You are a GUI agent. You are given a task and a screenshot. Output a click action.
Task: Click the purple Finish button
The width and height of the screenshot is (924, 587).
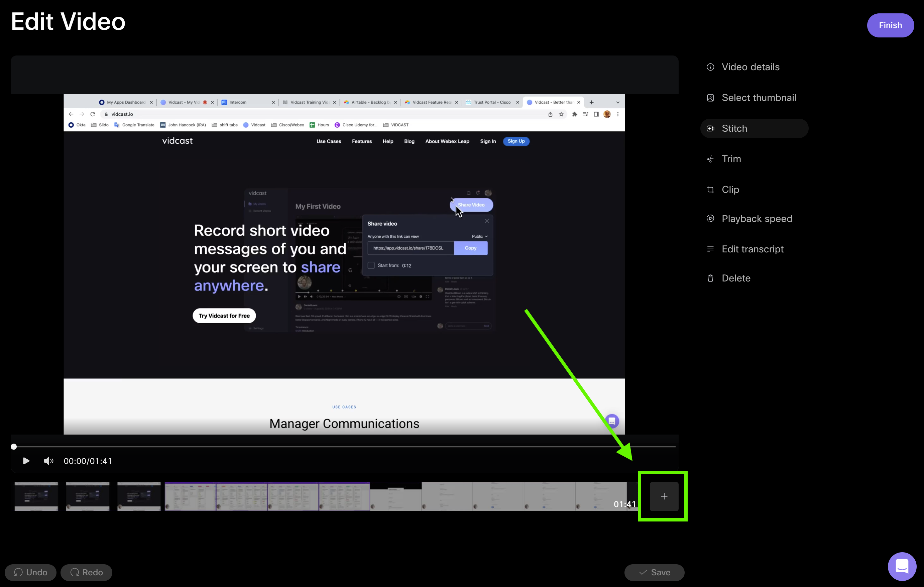tap(890, 25)
